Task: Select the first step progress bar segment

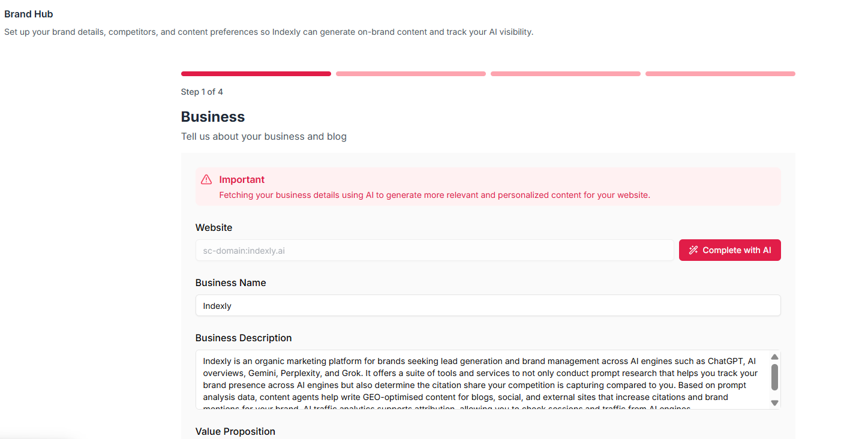Action: coord(256,74)
